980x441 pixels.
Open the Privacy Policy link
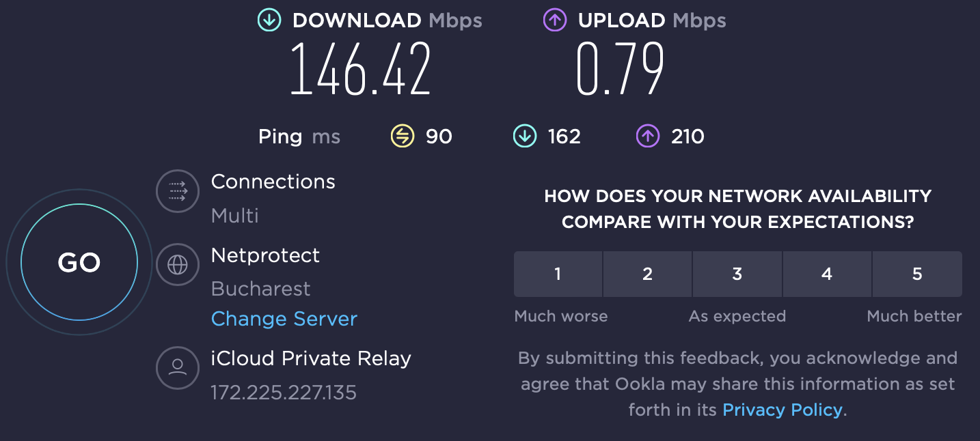[782, 410]
